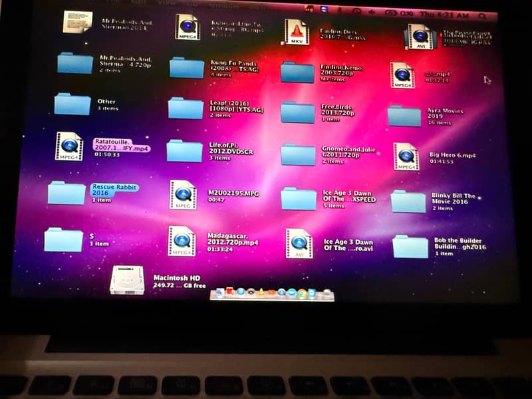Select the Madagascar 2012.720p.mp4 file

182,241
